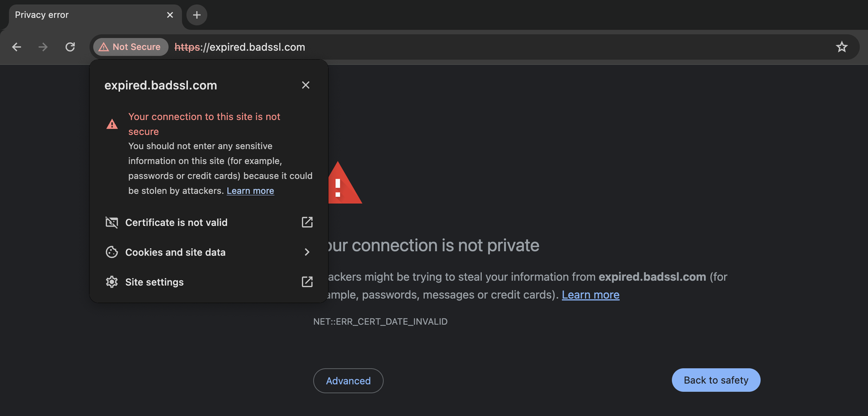
Task: Bookmark this page with the star icon
Action: (x=841, y=47)
